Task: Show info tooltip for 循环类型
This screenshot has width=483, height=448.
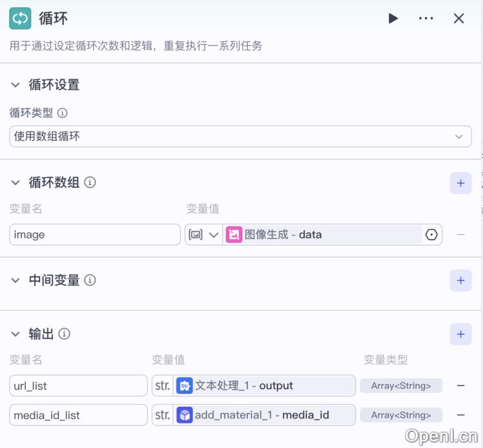Action: tap(62, 113)
